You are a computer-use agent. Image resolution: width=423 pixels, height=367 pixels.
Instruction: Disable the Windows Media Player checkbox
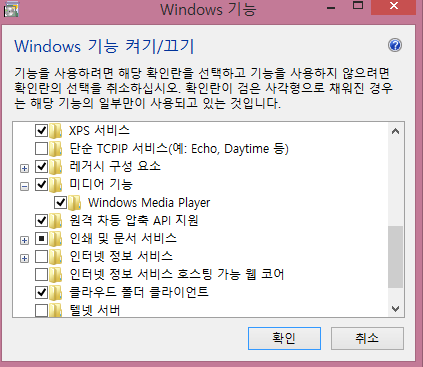click(x=60, y=202)
